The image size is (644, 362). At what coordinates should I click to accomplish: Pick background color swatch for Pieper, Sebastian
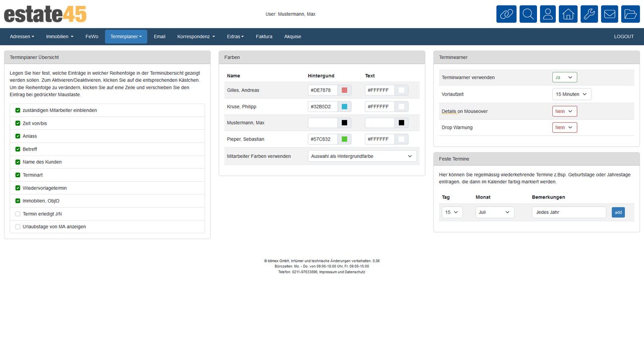click(x=344, y=139)
